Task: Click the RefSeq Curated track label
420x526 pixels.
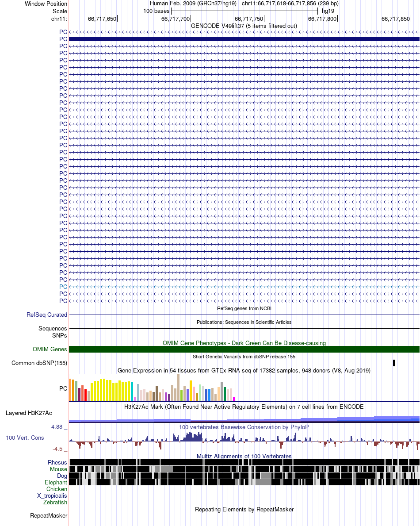Action: [47, 315]
